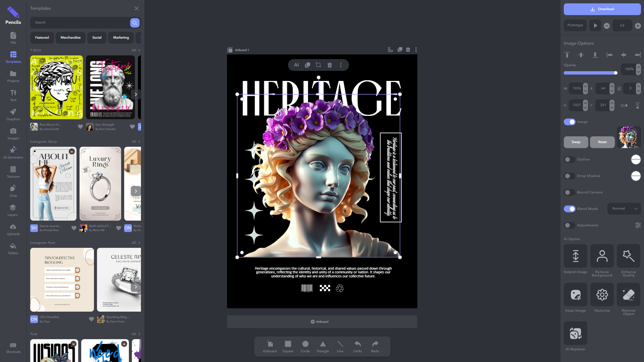Click the Download button

[602, 9]
